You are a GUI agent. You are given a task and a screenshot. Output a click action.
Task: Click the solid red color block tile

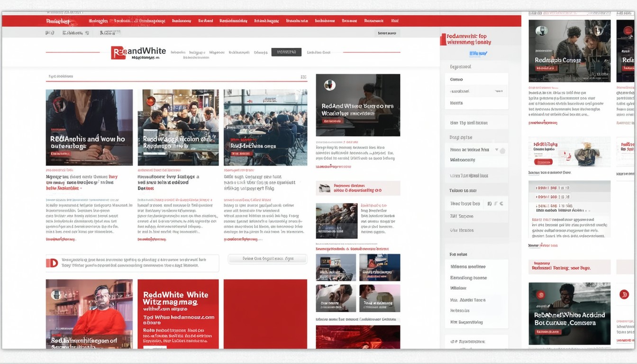tap(265, 314)
